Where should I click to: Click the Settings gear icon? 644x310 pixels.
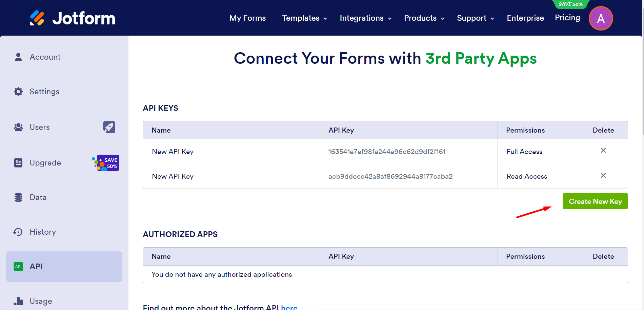[x=18, y=92]
